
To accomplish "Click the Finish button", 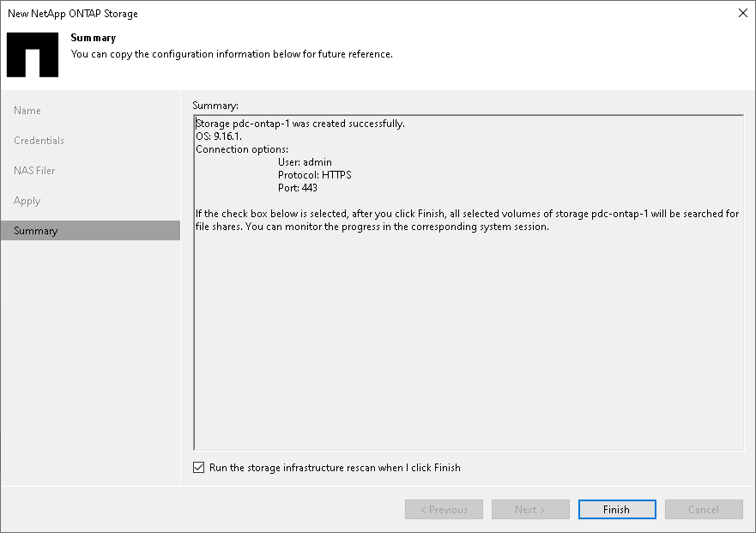I will 617,509.
